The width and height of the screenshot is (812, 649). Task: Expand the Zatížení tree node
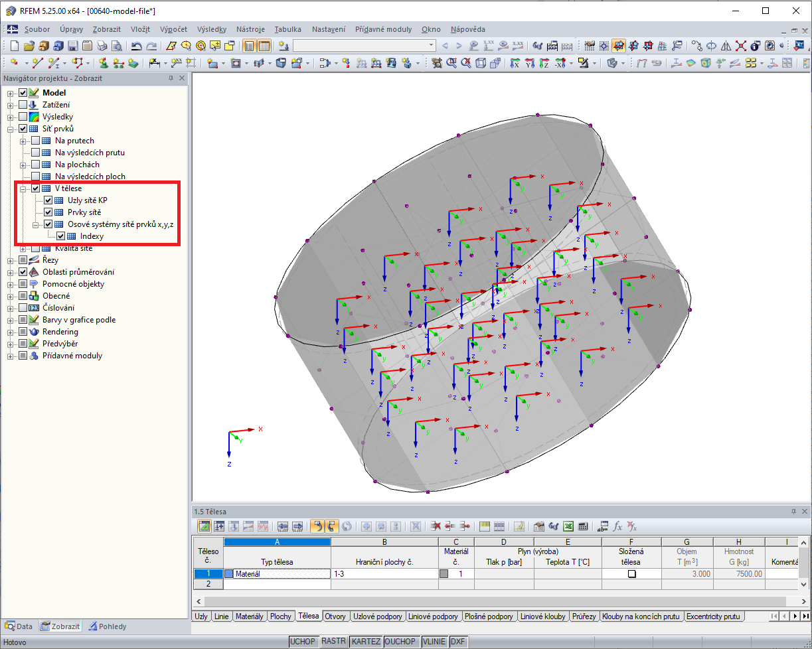click(11, 105)
